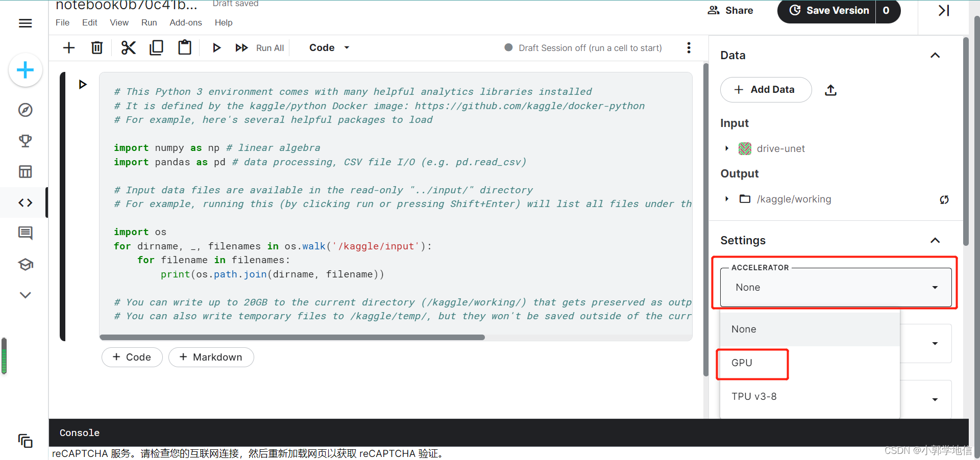Add a new Markdown cell below
The height and width of the screenshot is (460, 980).
click(x=211, y=357)
